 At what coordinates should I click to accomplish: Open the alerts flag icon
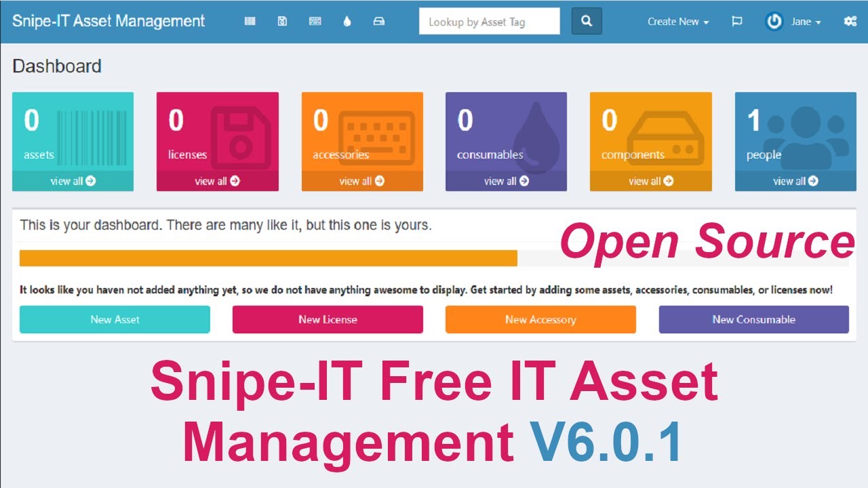pyautogui.click(x=736, y=22)
